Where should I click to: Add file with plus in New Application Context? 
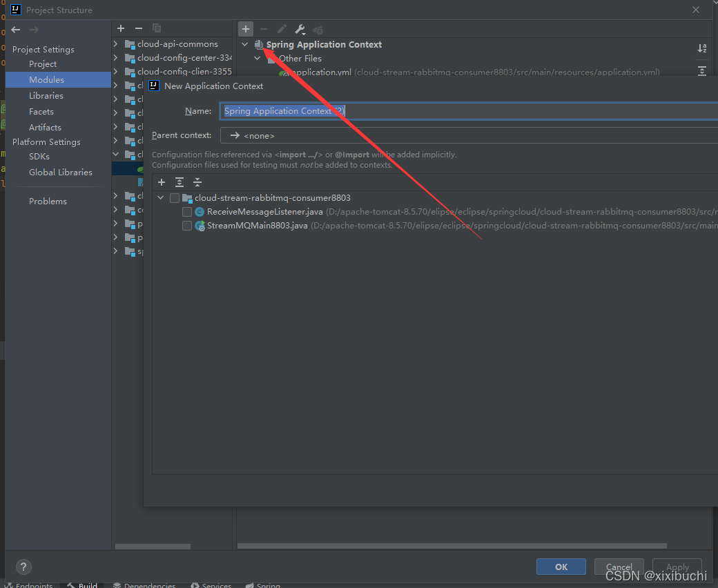tap(162, 183)
